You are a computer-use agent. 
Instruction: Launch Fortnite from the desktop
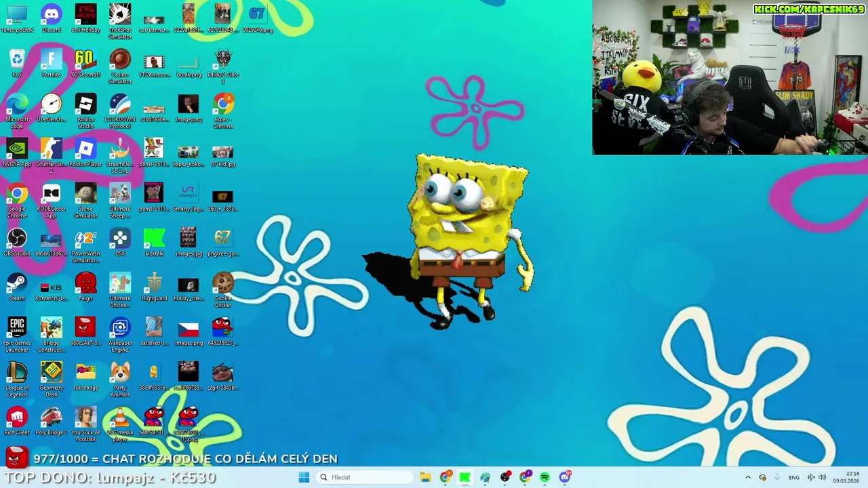52,63
